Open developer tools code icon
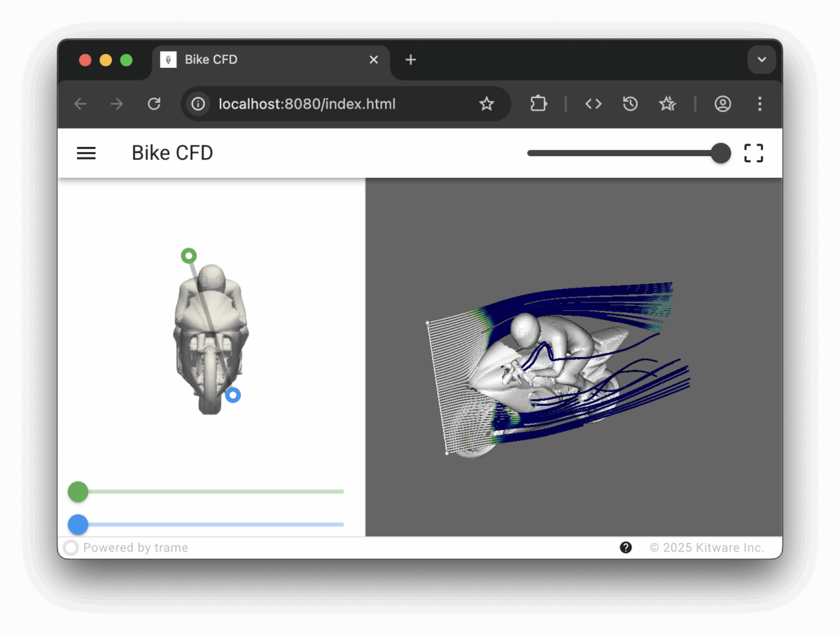 tap(594, 104)
